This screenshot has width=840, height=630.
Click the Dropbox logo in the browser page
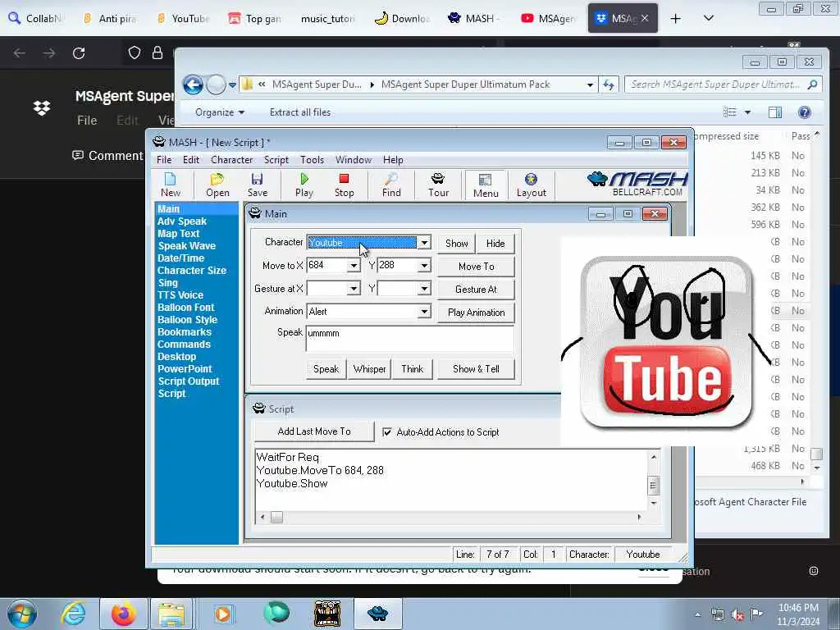(x=42, y=107)
